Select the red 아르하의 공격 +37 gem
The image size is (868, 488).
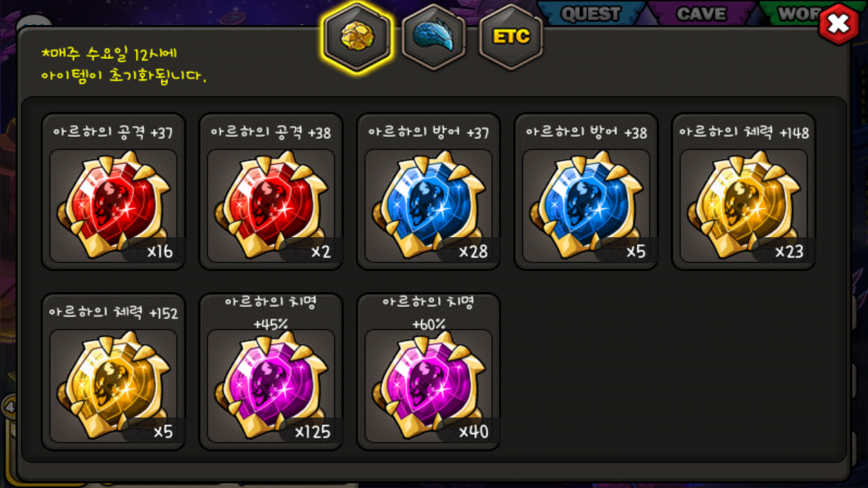(x=113, y=191)
